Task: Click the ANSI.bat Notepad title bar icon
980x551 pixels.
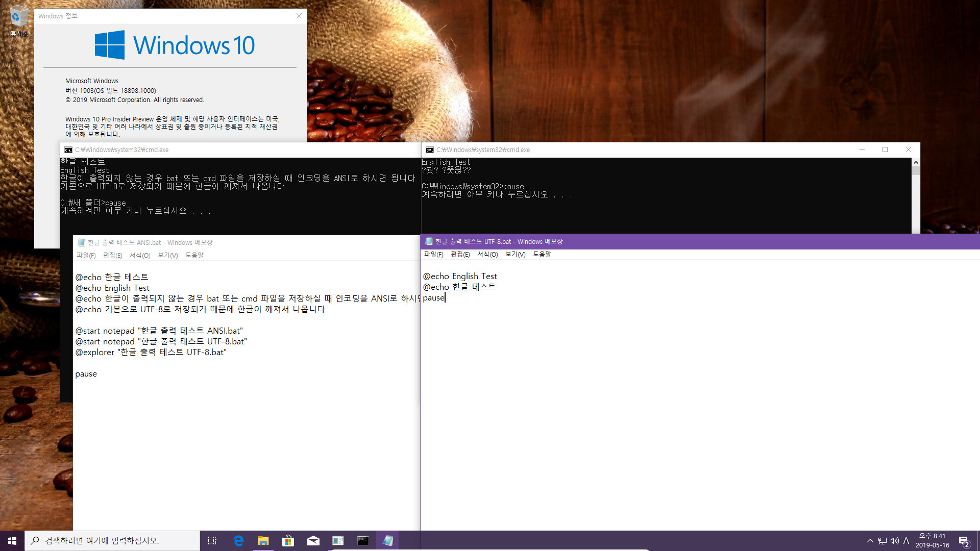Action: click(x=81, y=242)
